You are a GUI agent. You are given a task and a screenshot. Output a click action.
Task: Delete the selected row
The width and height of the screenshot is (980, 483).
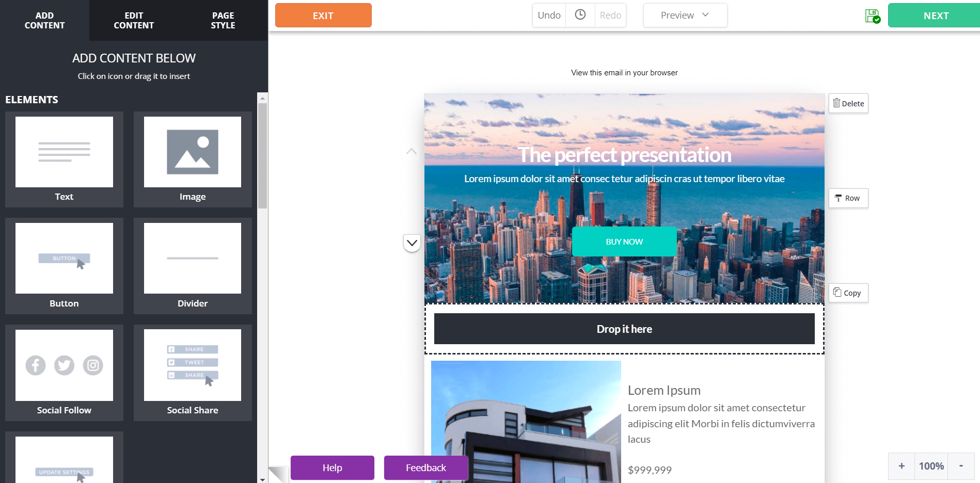click(x=848, y=103)
